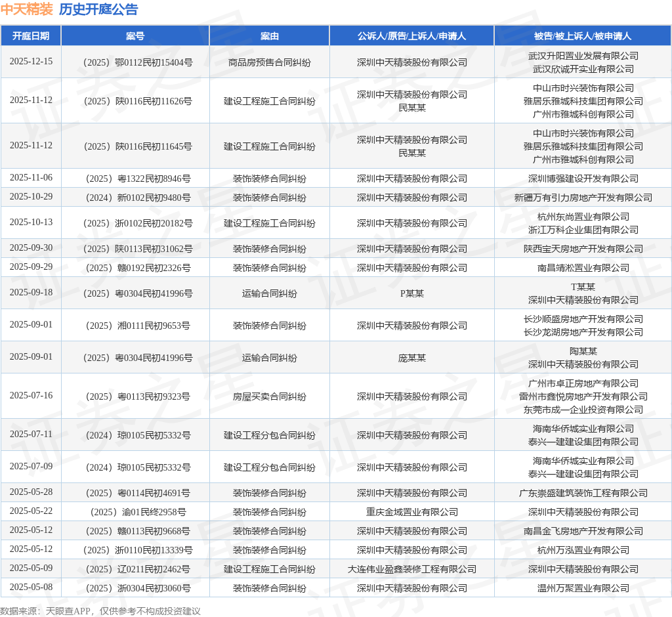Click defendant 武汉升阳置业发展有限公司

point(583,56)
